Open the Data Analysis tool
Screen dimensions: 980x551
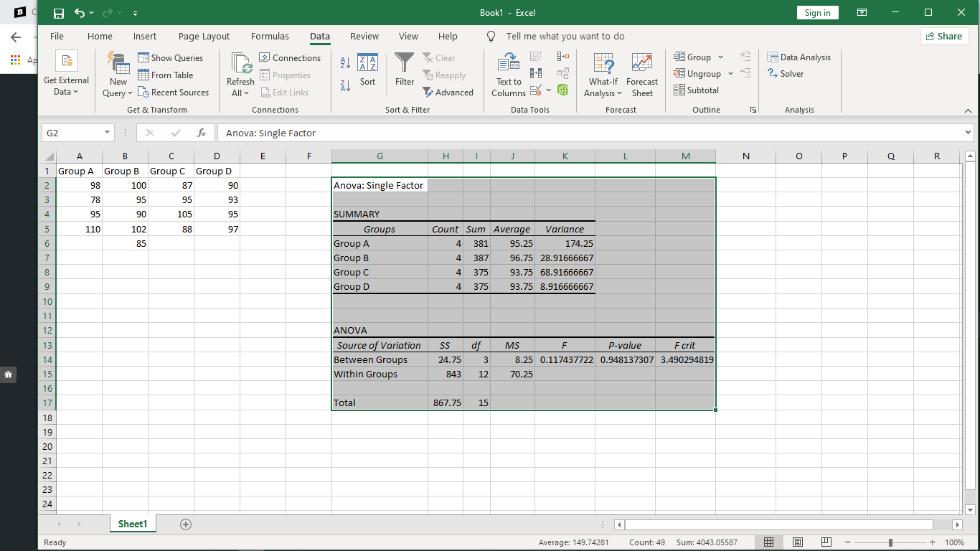(x=798, y=57)
